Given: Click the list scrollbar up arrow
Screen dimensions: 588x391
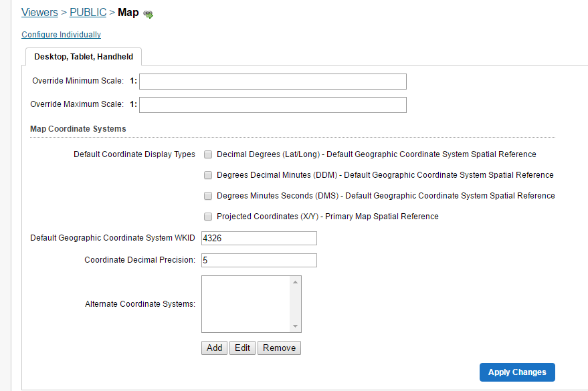Looking at the screenshot, I should 296,282.
